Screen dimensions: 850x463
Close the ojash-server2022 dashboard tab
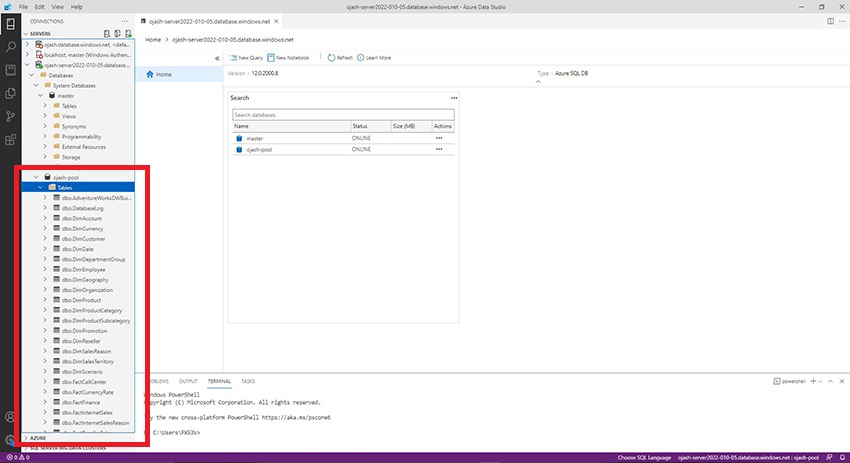click(x=276, y=22)
